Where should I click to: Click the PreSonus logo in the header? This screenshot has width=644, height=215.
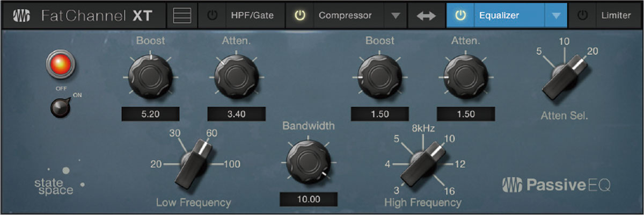click(x=22, y=16)
